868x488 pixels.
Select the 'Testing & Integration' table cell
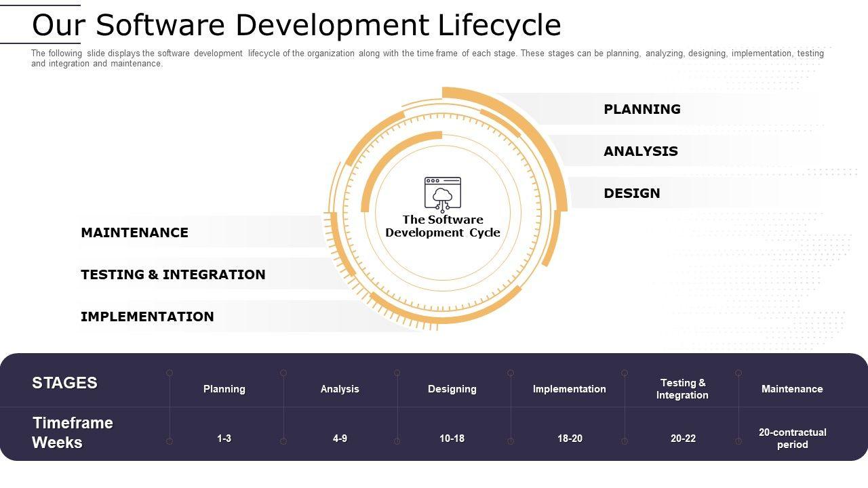coord(682,389)
